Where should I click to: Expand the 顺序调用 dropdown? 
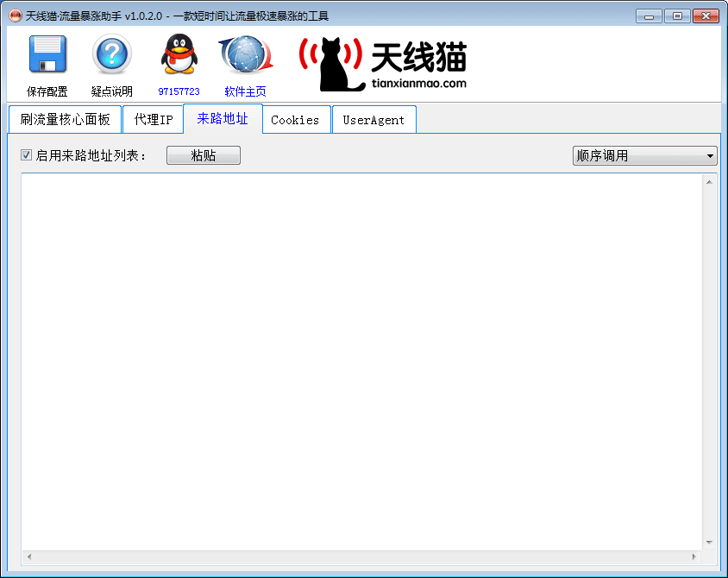point(645,155)
